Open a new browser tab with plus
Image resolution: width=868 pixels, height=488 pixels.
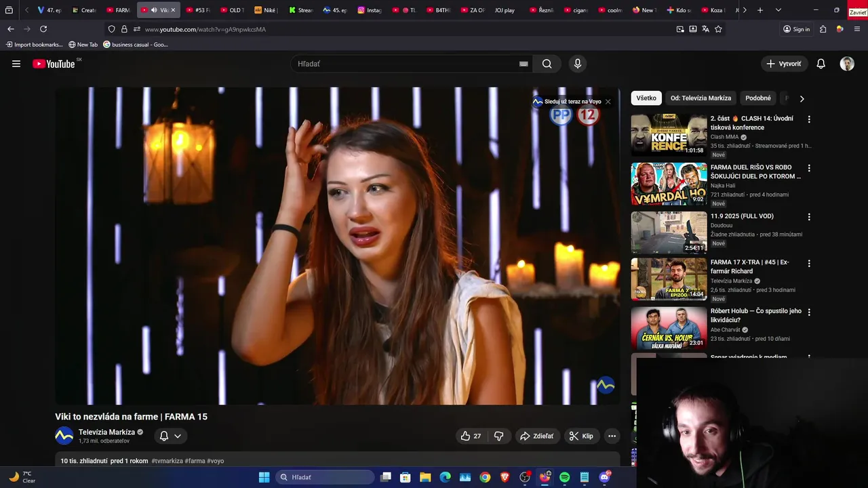760,10
